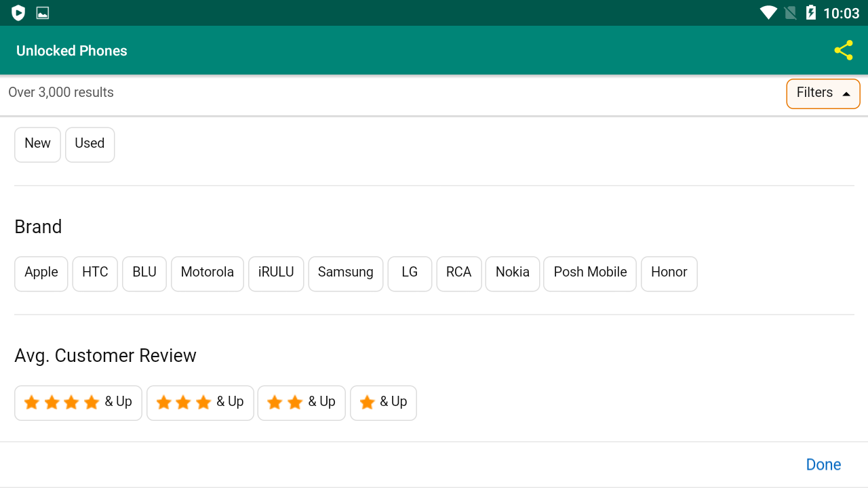Viewport: 868px width, 488px height.
Task: Check the Wi-Fi signal icon
Action: 768,13
